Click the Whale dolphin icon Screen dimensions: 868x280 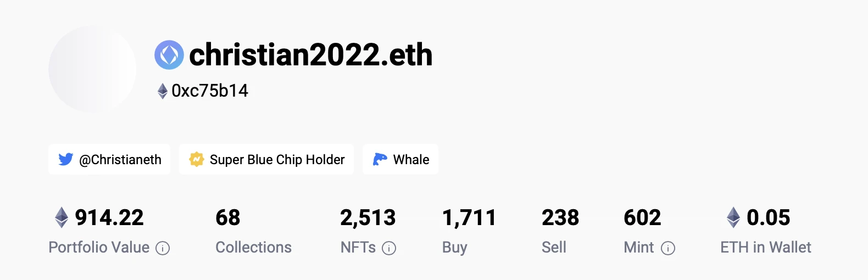point(380,159)
